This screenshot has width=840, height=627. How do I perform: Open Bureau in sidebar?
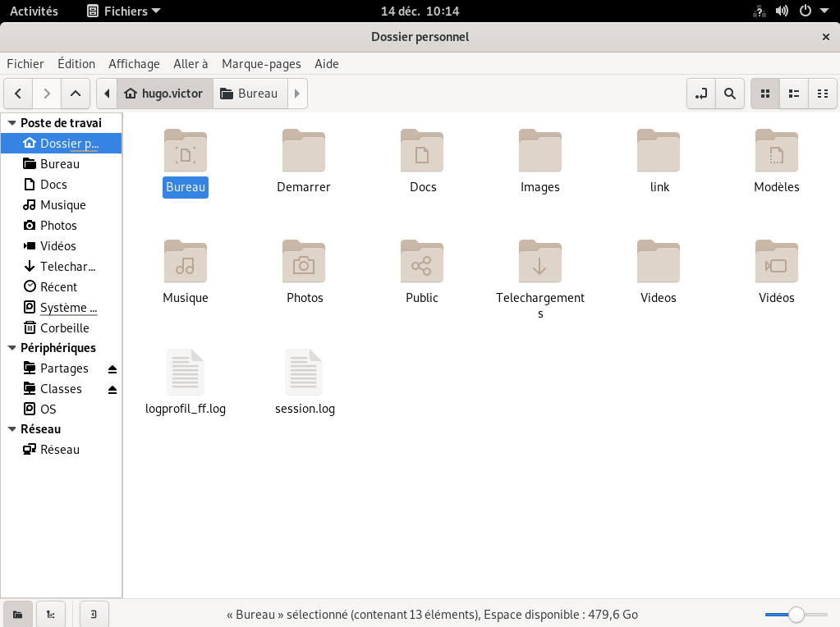(x=61, y=164)
